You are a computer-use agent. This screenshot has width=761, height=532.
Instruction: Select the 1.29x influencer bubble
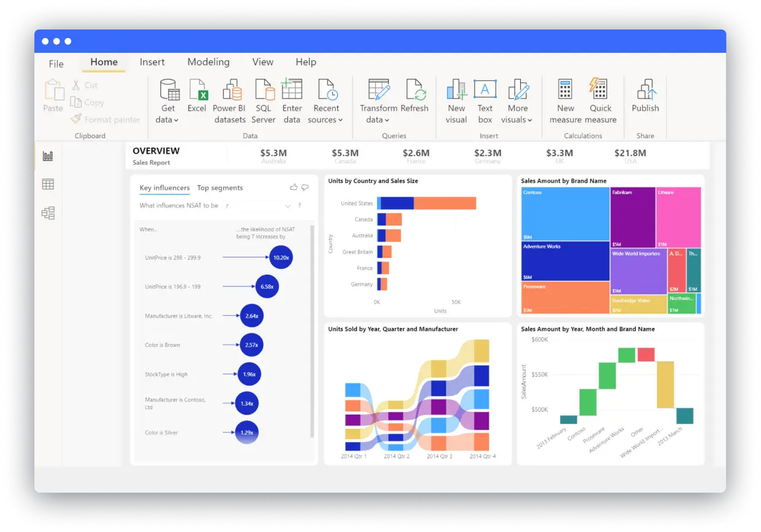click(247, 432)
